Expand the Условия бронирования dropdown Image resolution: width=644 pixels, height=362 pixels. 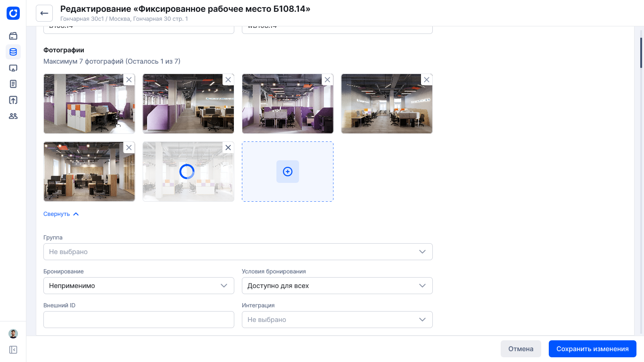tap(337, 286)
